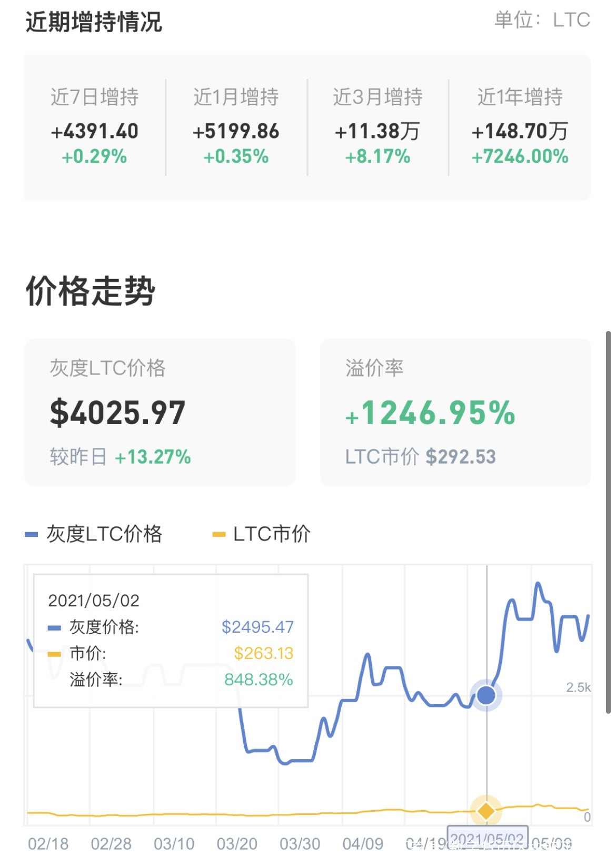Toggle the LTC市价 chart legend
This screenshot has height=865, width=616.
261,534
